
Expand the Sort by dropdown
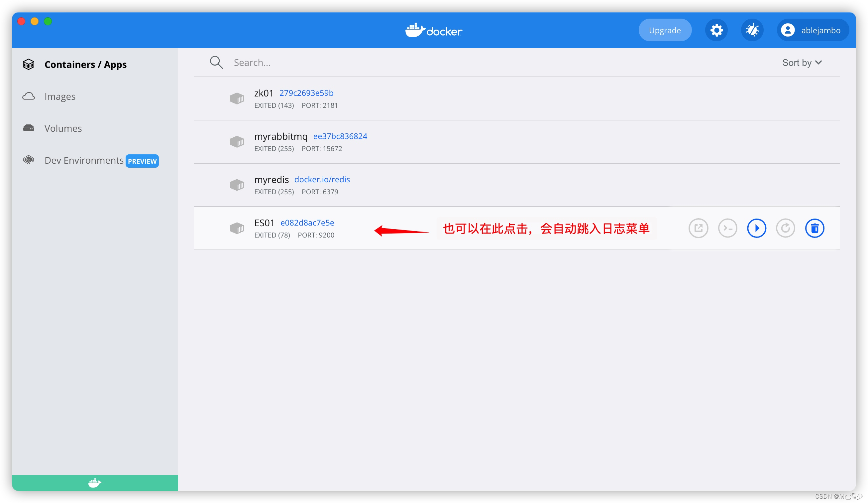[x=802, y=63]
